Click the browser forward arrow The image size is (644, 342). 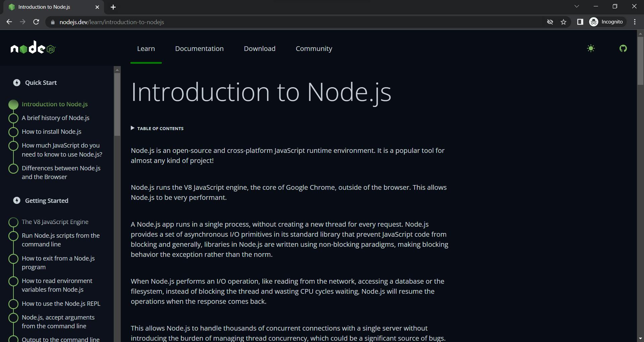22,22
